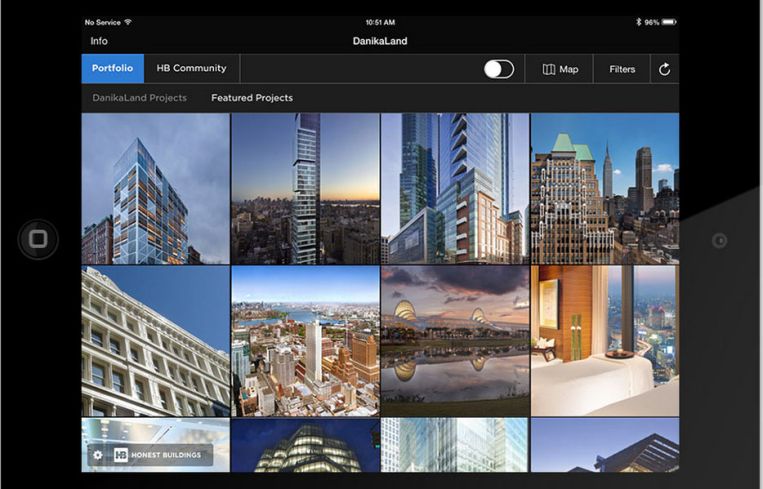The image size is (763, 489).
Task: Select the DanikaLand Projects sub-tab
Action: coord(139,98)
